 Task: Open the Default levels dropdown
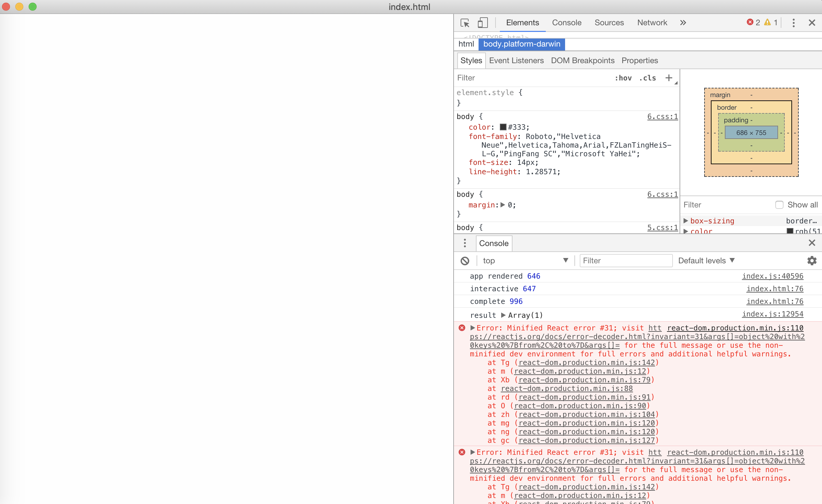tap(706, 260)
